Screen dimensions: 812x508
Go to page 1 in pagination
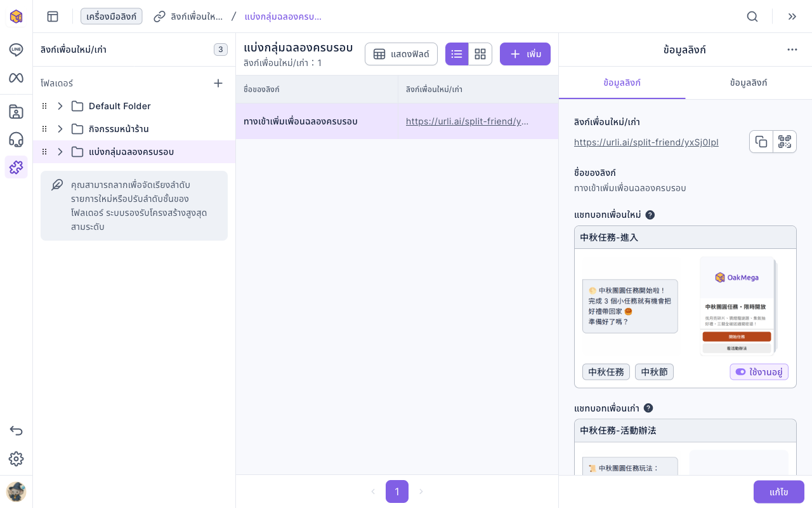pyautogui.click(x=397, y=491)
